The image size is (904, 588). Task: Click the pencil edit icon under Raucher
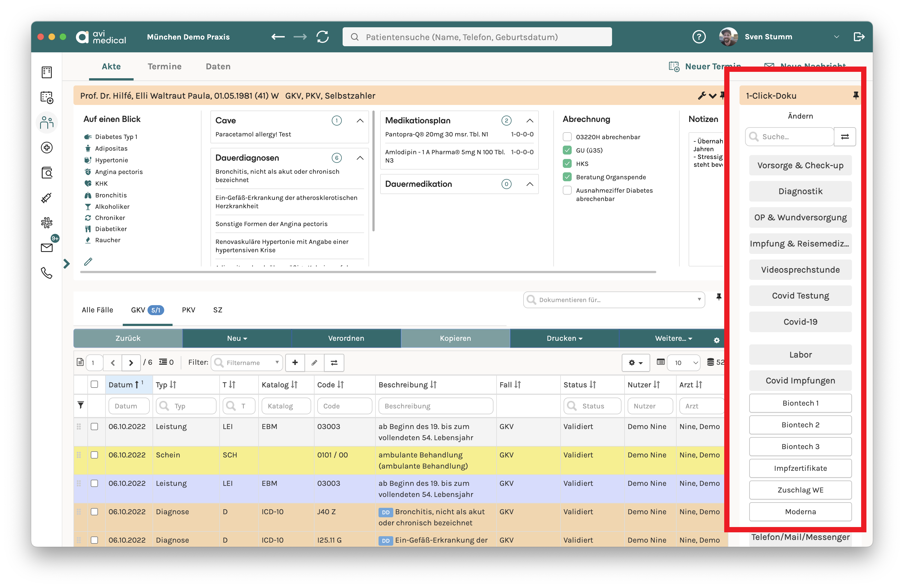coord(88,262)
